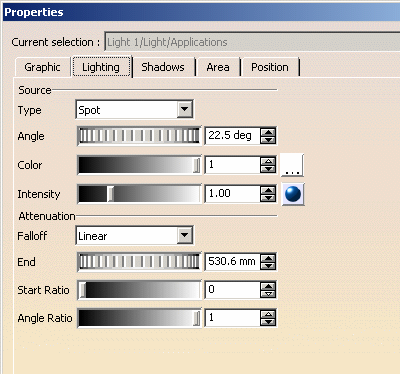The width and height of the screenshot is (400, 374).
Task: Open the Falloff dropdown showing Linear
Action: (x=135, y=236)
